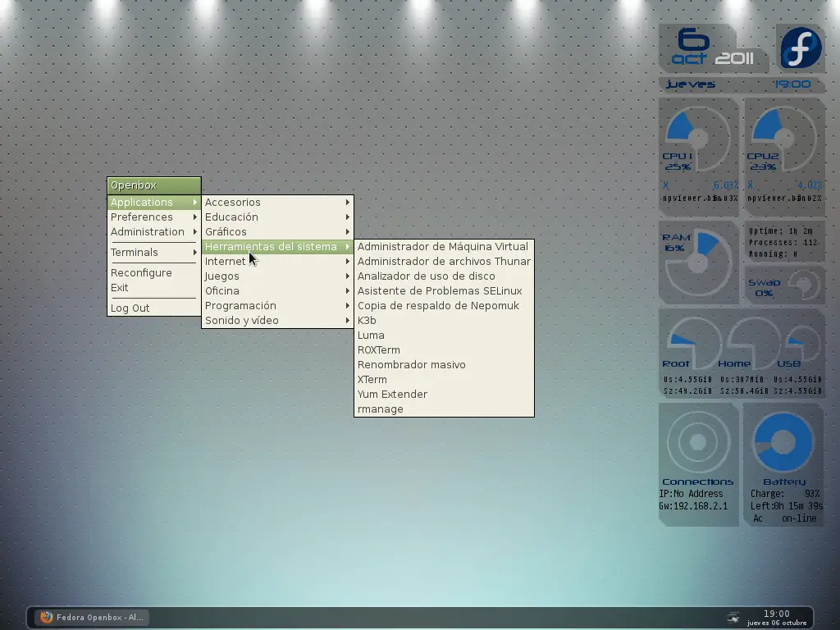Screen dimensions: 840x630
Task: Click Reconfigure in the Openbox menu
Action: tap(141, 273)
